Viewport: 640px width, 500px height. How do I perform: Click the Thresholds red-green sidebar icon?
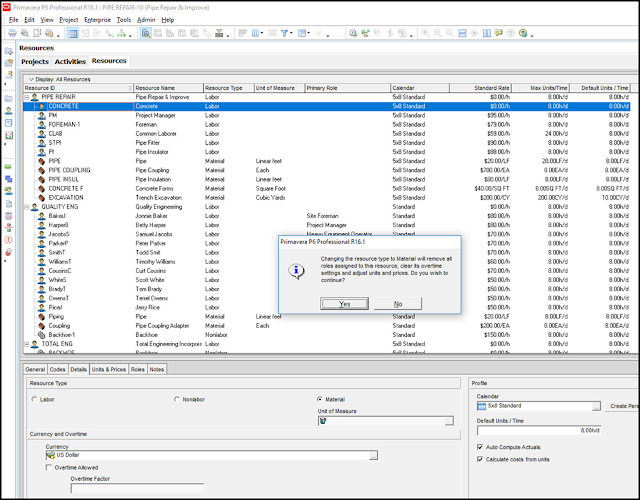coord(9,227)
